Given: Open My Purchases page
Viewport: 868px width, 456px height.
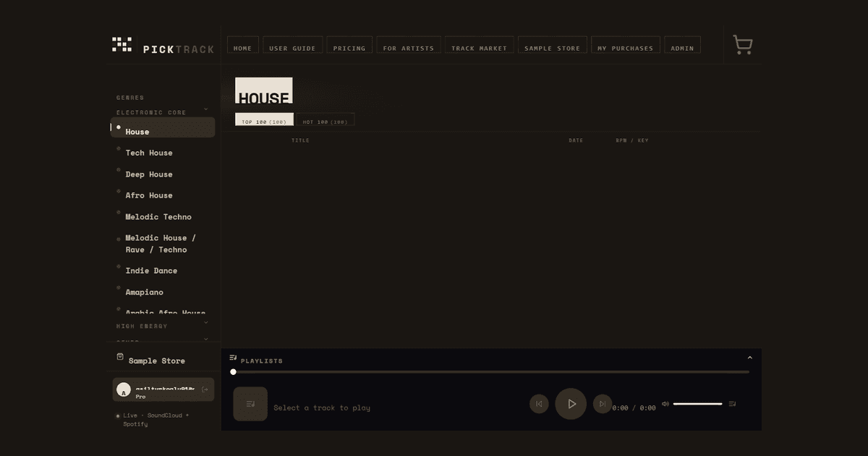Looking at the screenshot, I should (626, 45).
